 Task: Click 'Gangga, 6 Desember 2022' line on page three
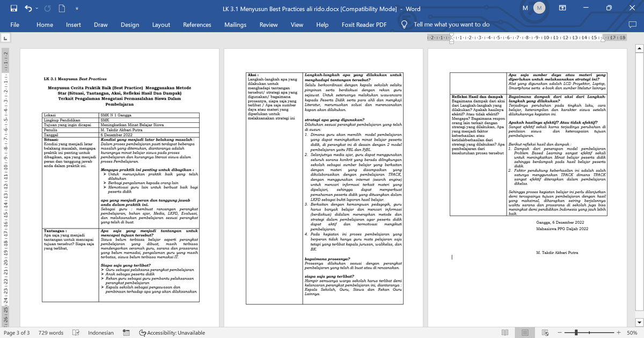click(560, 222)
